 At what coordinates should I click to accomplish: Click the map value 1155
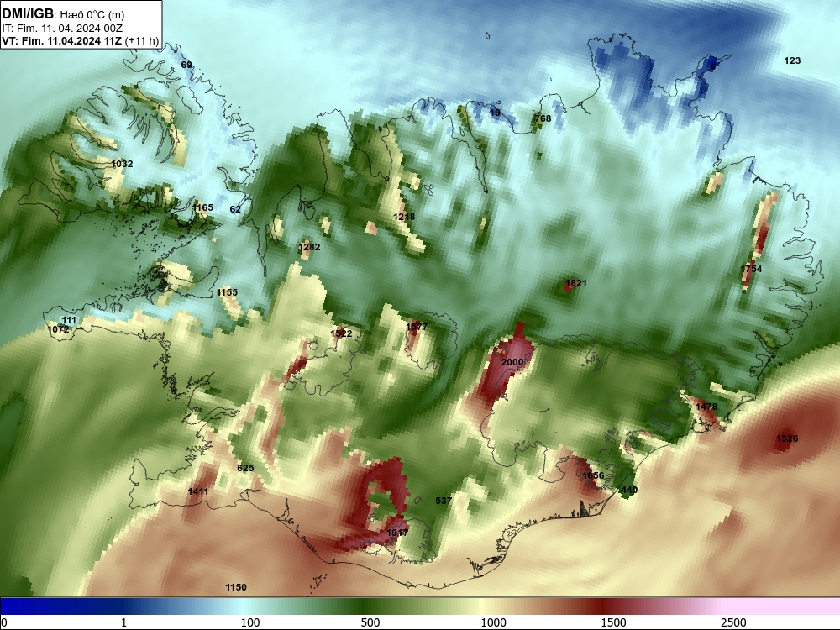tap(227, 292)
